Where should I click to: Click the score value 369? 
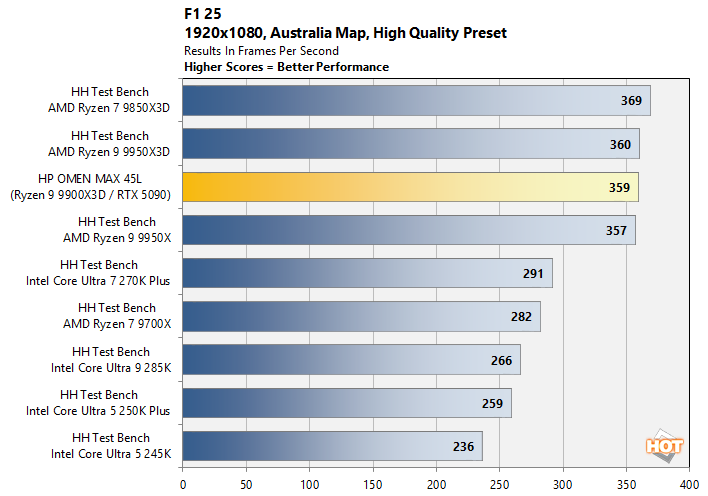pos(631,101)
